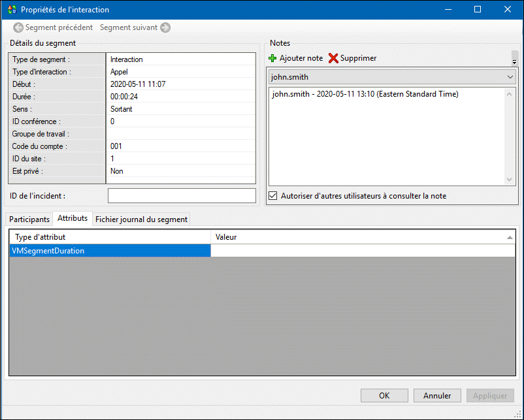This screenshot has height=420, width=524.
Task: Go to next segment using right arrow icon
Action: [x=165, y=27]
